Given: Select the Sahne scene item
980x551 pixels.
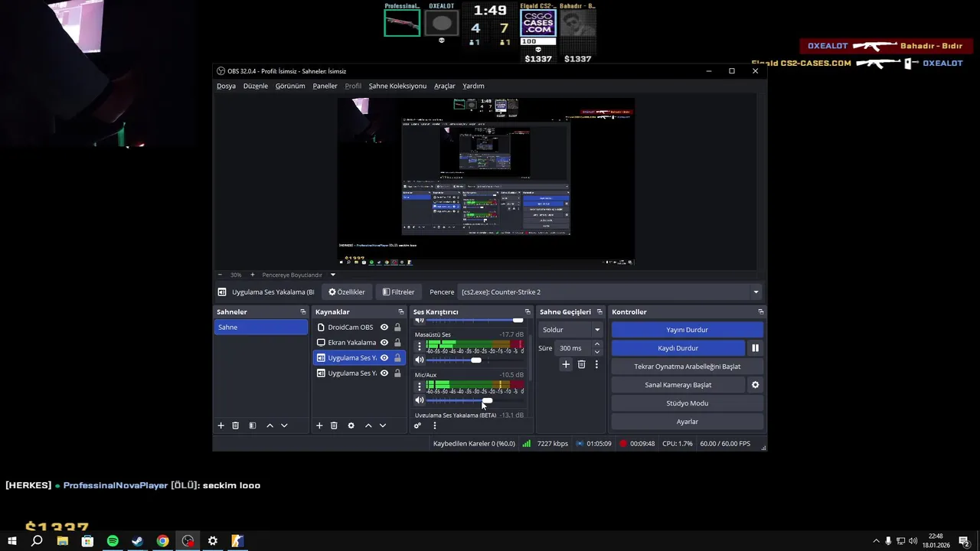Looking at the screenshot, I should pyautogui.click(x=261, y=328).
